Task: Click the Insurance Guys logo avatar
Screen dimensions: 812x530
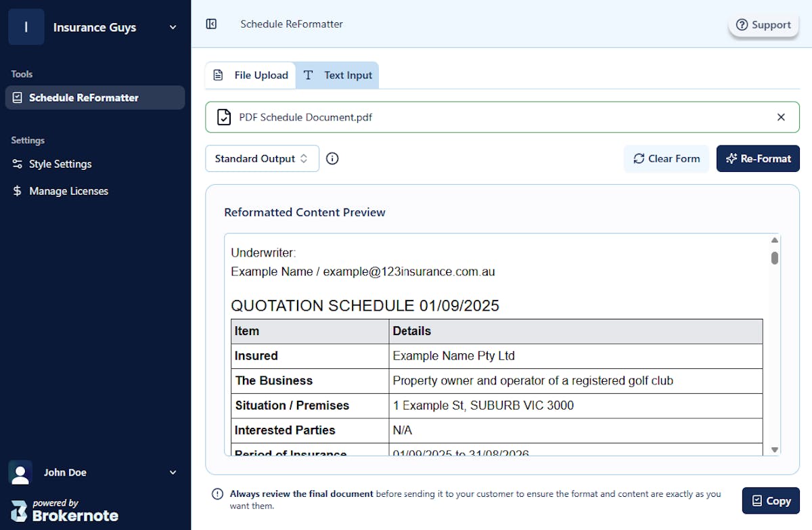Action: point(26,27)
